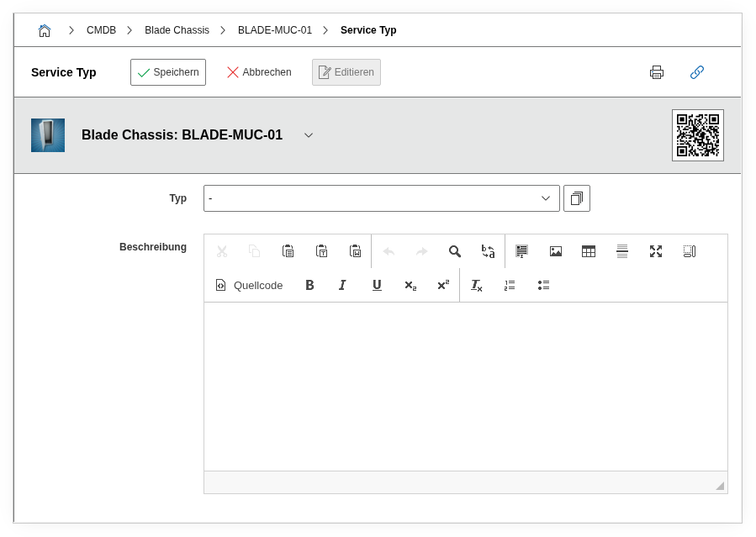Insert a table in the editor

(x=589, y=251)
